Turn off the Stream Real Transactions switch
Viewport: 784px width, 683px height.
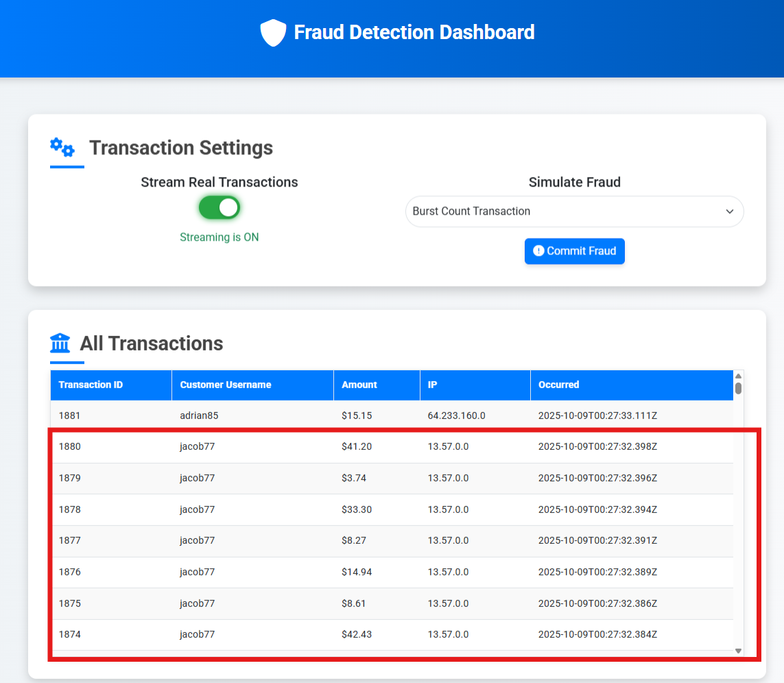[x=219, y=208]
